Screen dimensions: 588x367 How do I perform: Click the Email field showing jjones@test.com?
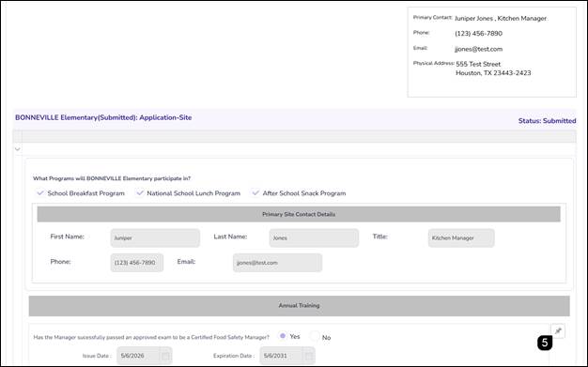[277, 263]
